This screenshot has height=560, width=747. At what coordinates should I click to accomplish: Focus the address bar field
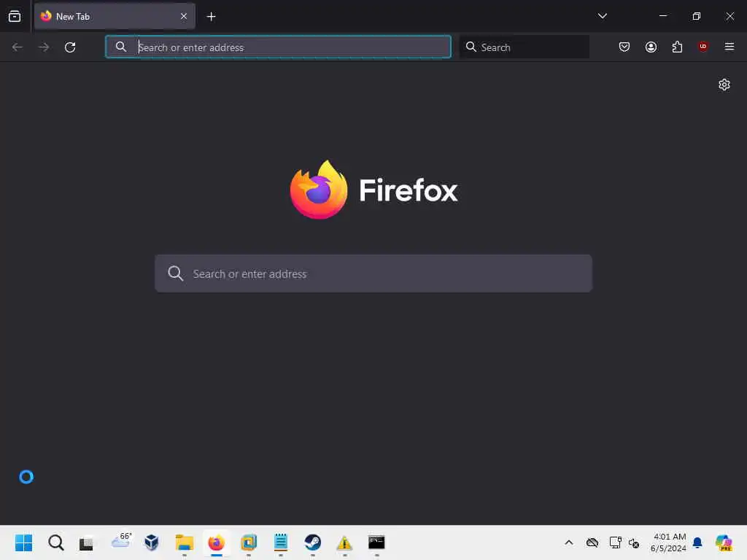coord(278,47)
